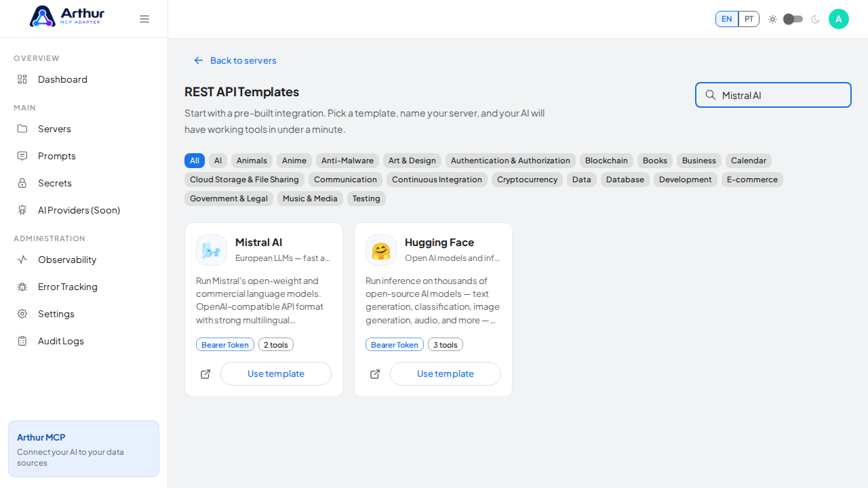
Task: Open Hugging Face external link icon
Action: click(375, 374)
